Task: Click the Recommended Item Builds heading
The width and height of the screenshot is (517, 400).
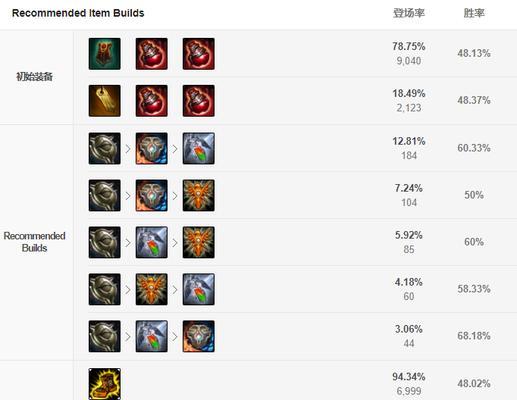Action: (x=78, y=13)
